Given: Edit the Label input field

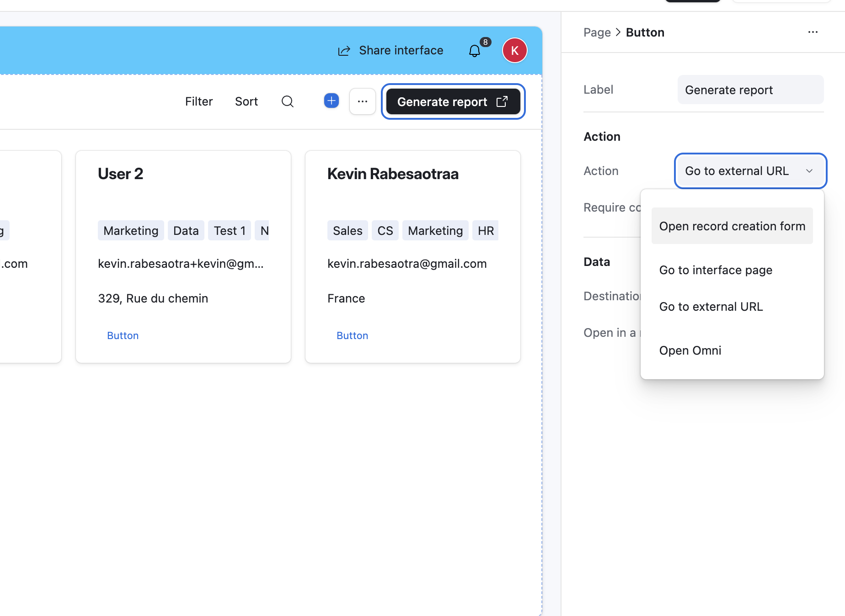Looking at the screenshot, I should [x=750, y=90].
